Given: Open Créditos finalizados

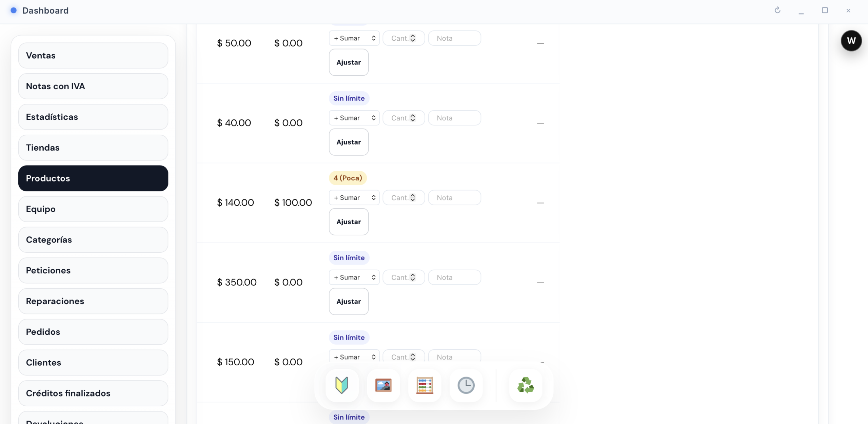Looking at the screenshot, I should [x=93, y=393].
